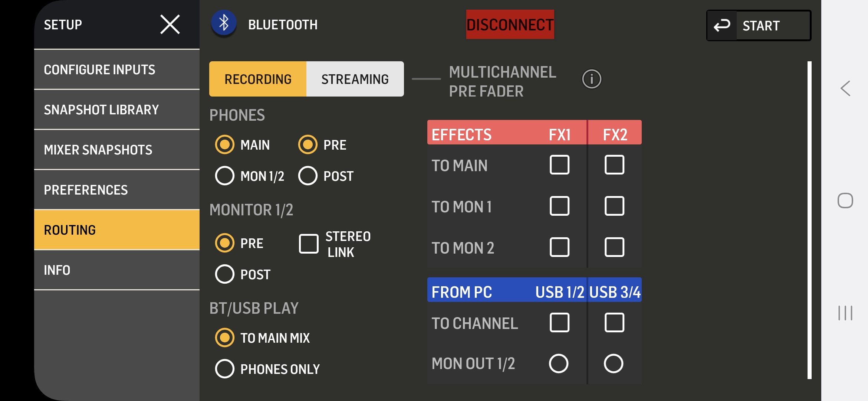Screen dimensions: 868x401
Task: Click the Start return arrow icon
Action: click(x=722, y=25)
